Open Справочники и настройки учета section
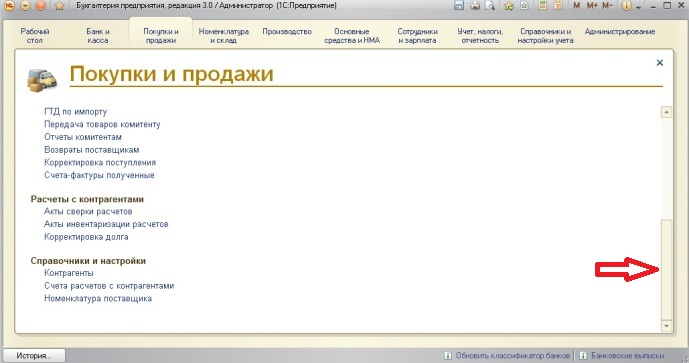Screen dimensions: 689x363 click(545, 36)
